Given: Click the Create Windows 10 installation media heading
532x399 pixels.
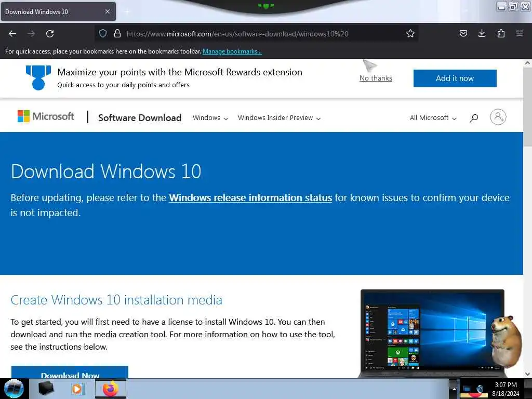Looking at the screenshot, I should pyautogui.click(x=116, y=300).
